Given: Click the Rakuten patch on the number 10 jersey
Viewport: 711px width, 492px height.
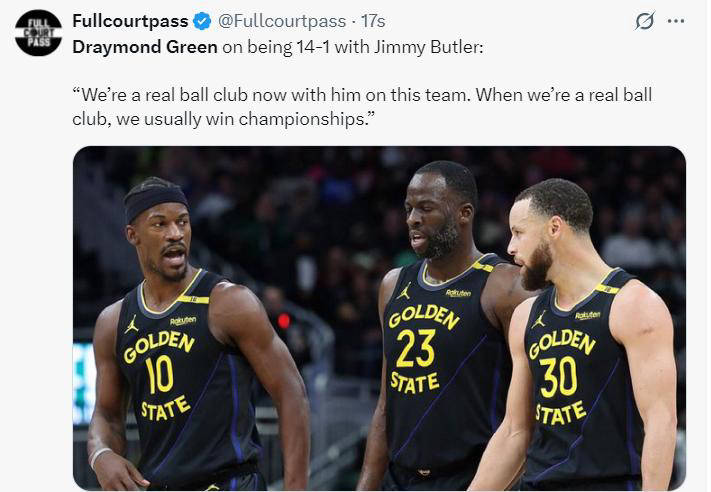Looking at the screenshot, I should 183,321.
